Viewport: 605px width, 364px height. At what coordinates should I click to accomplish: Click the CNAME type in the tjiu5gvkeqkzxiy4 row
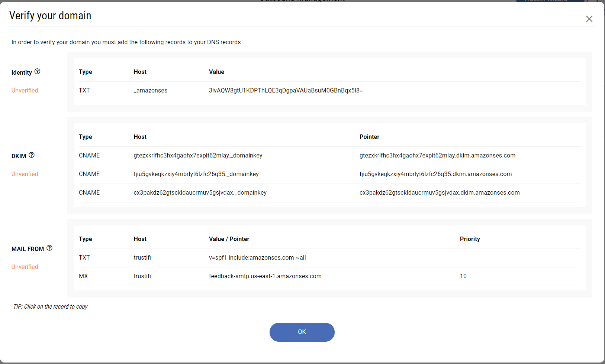pyautogui.click(x=89, y=174)
